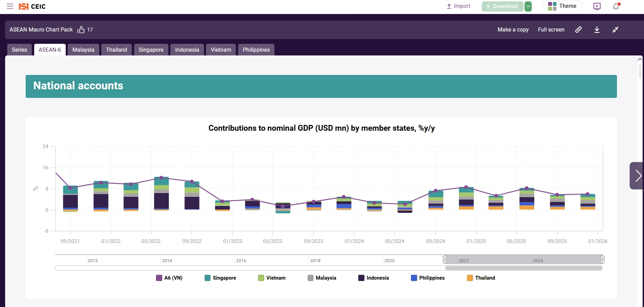Open the notifications bell

coord(616,7)
